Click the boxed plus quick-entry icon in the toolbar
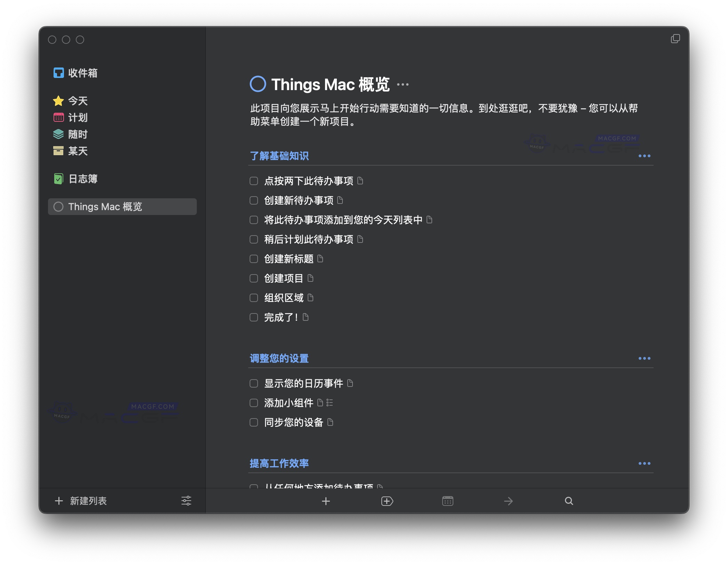 pos(387,501)
